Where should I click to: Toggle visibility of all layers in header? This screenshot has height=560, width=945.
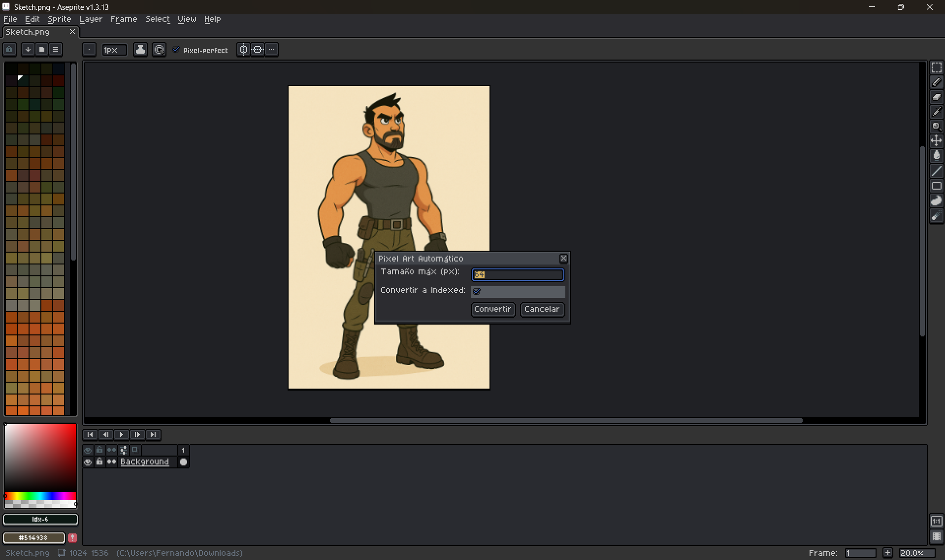point(88,450)
